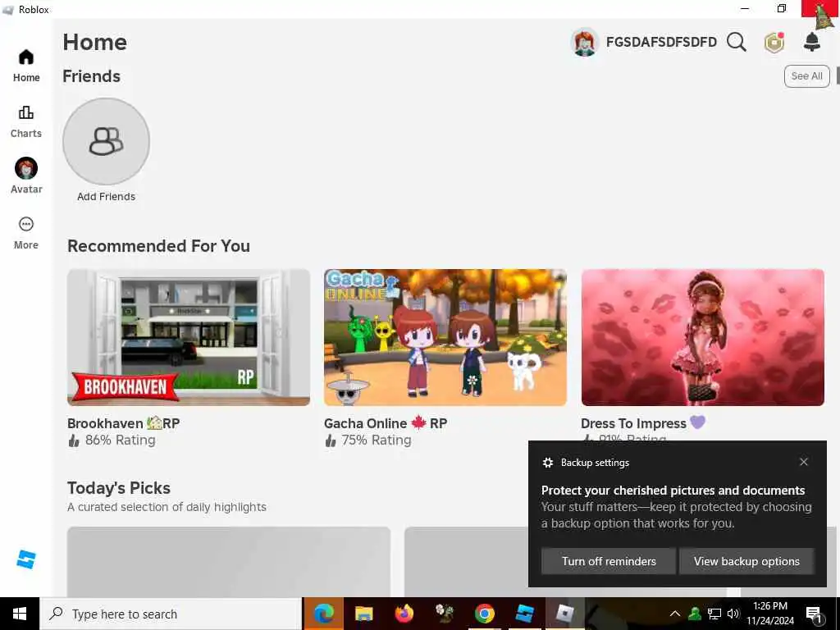Restore down the Roblox window
Image resolution: width=840 pixels, height=630 pixels.
pos(782,8)
